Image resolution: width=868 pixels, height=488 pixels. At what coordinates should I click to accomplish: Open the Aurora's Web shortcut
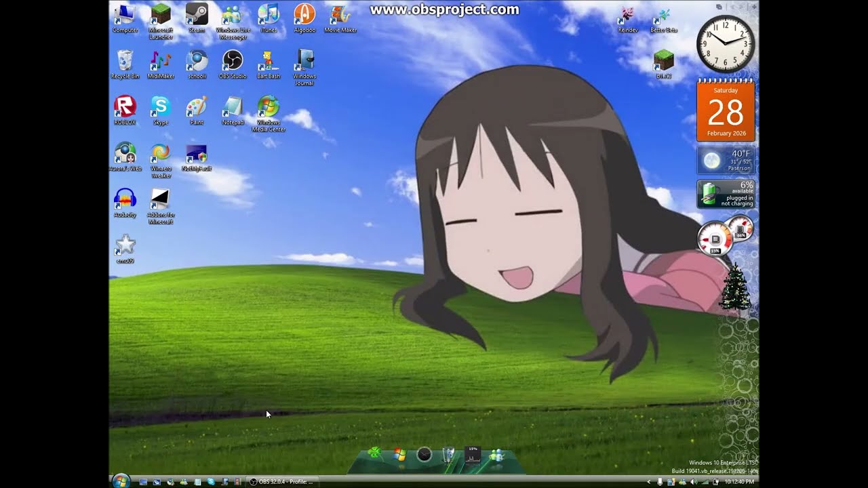[125, 157]
